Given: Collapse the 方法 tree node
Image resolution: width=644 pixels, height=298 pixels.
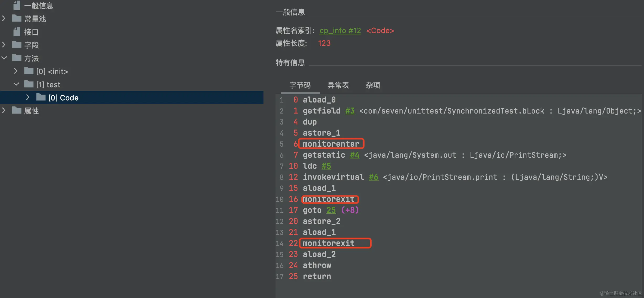Looking at the screenshot, I should tap(4, 58).
